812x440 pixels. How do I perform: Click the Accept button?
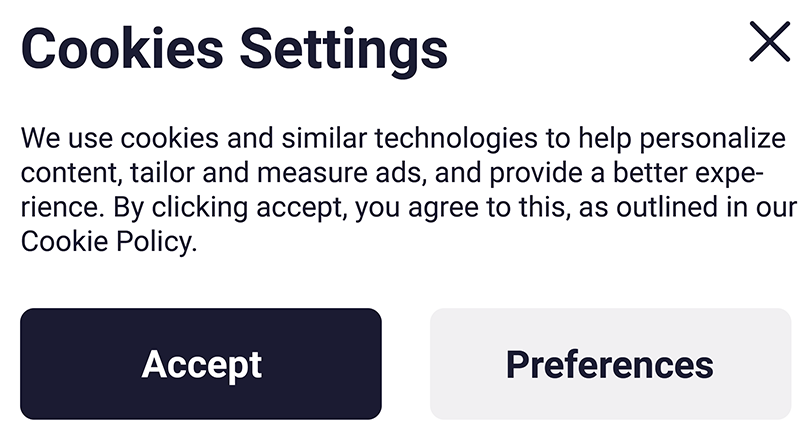coord(201,364)
